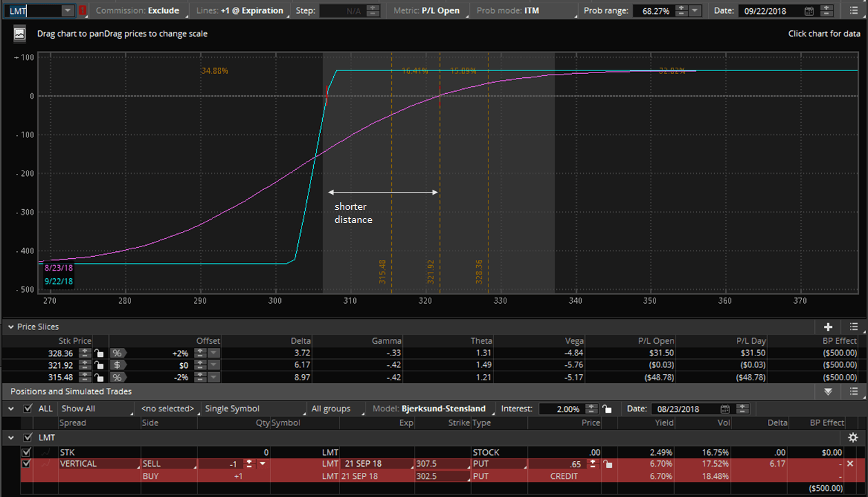Screen dimensions: 868x497
Task: Click the chart image icon above the graph
Action: pyautogui.click(x=19, y=34)
